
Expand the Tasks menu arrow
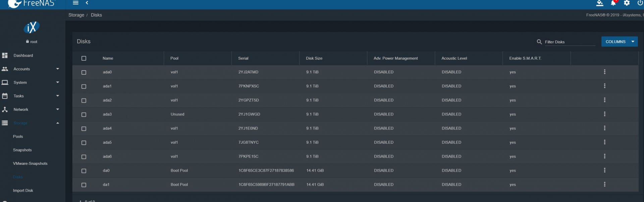pyautogui.click(x=58, y=96)
